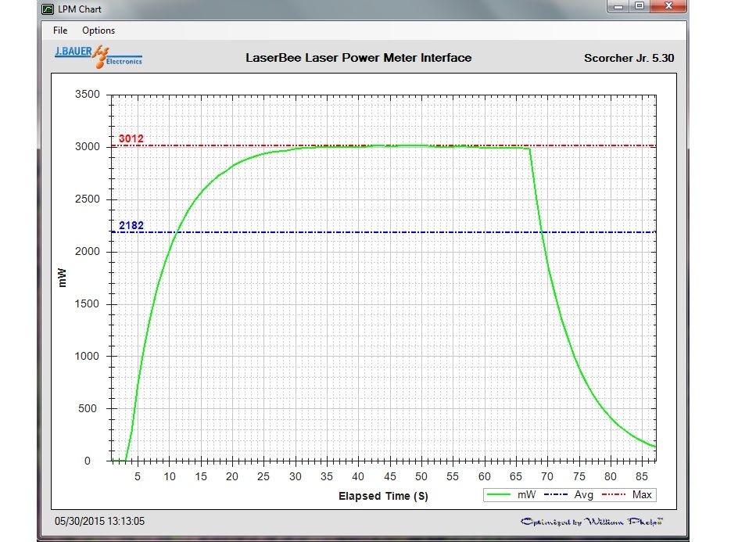
Task: Click the LPM Chart title bar app icon
Action: pos(47,9)
